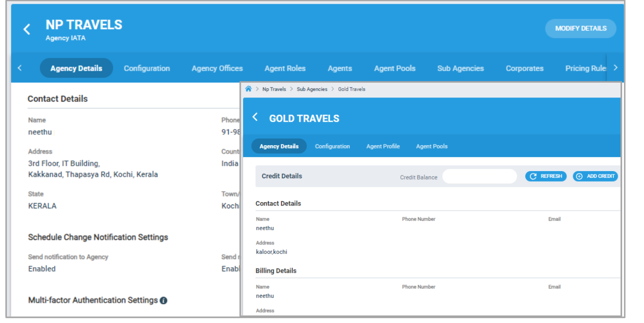Select the Agent Roles tab

[x=285, y=68]
